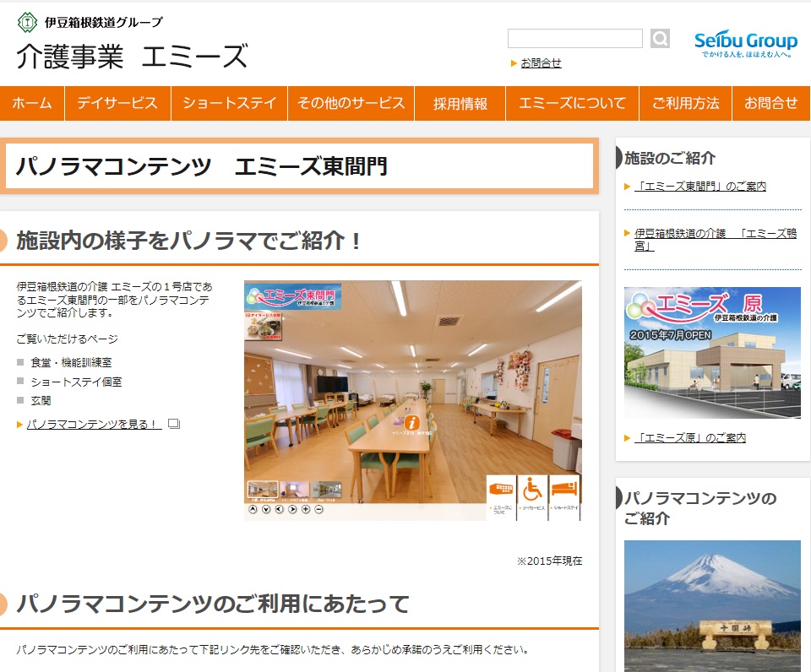The image size is (811, 672).
Task: Open the 「エミーズ鴨宮」 sidebar link
Action: pos(716,239)
